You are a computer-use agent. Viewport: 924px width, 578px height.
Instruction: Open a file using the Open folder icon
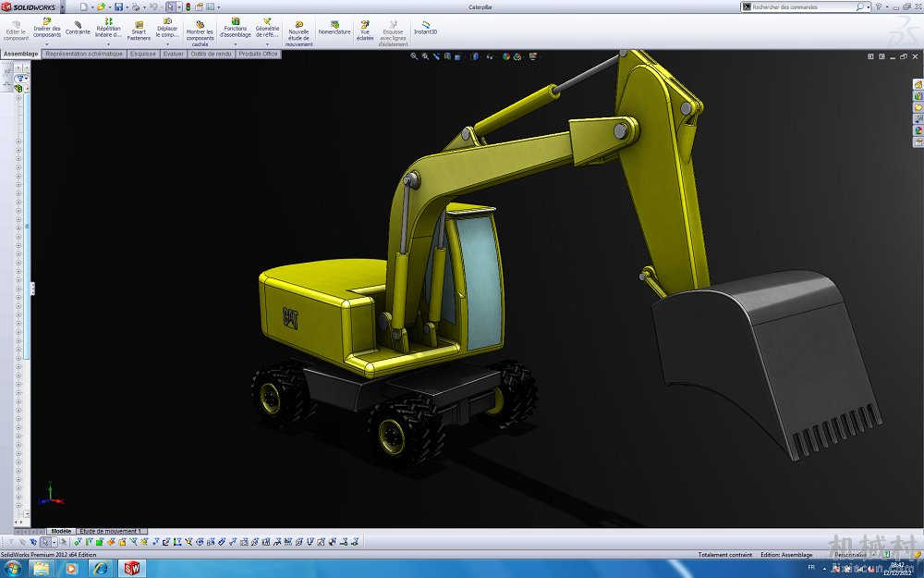click(102, 7)
